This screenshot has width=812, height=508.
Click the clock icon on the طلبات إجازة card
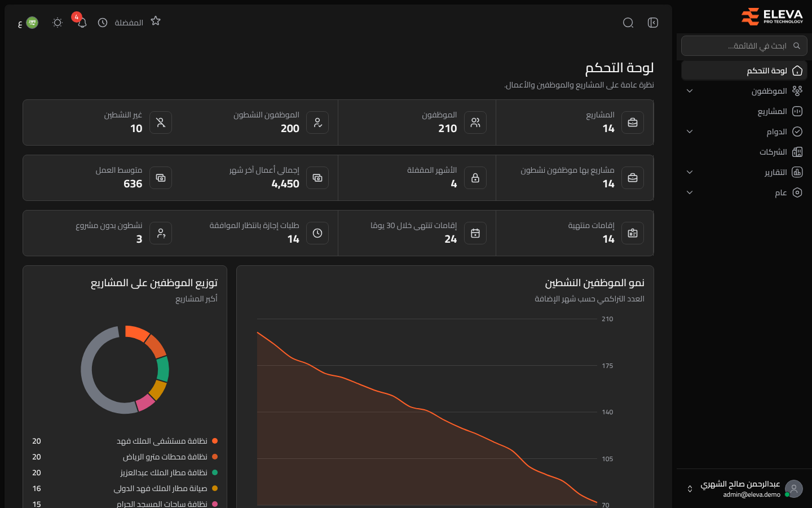pyautogui.click(x=317, y=233)
